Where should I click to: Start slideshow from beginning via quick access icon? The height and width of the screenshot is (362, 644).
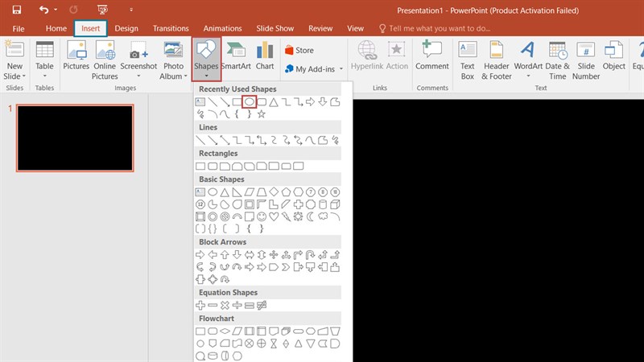click(102, 10)
